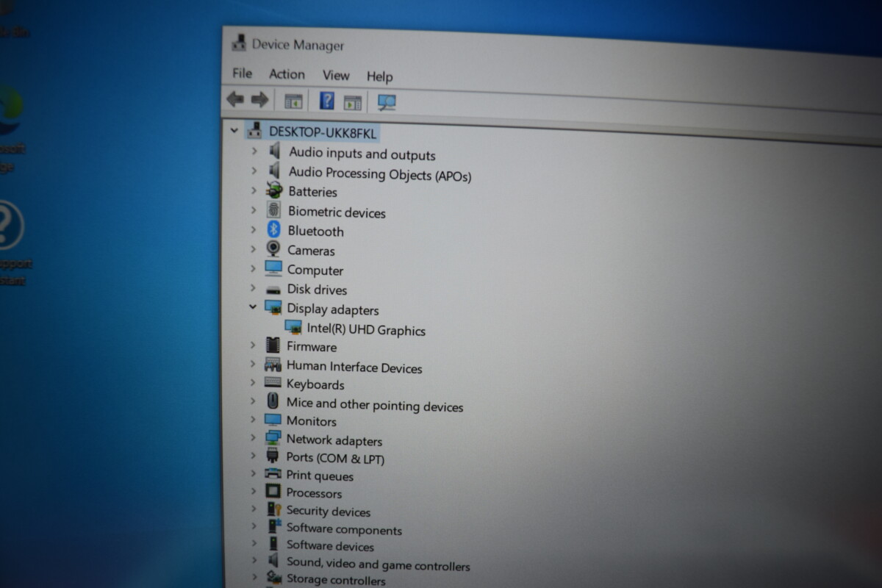Expand Audio inputs and outputs
The image size is (882, 588).
point(254,151)
